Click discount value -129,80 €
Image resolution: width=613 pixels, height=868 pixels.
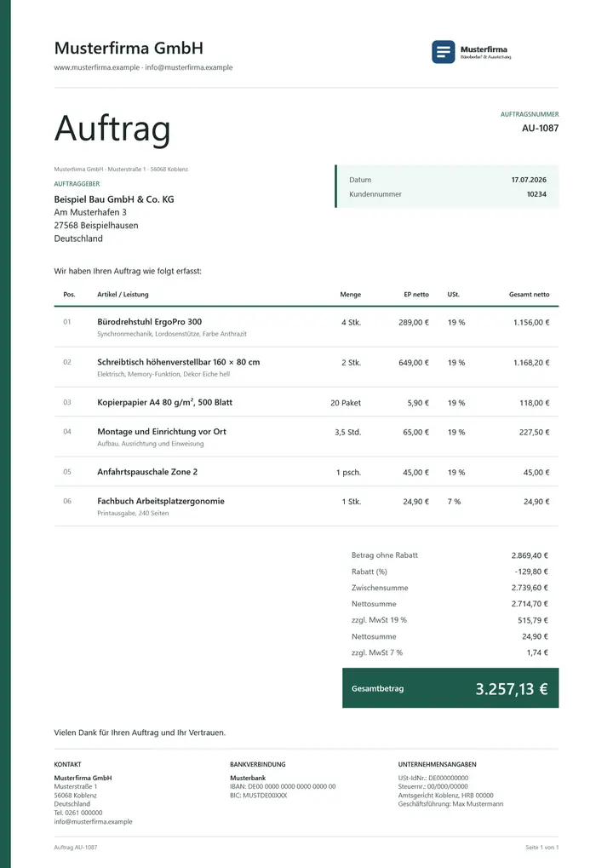coord(531,572)
